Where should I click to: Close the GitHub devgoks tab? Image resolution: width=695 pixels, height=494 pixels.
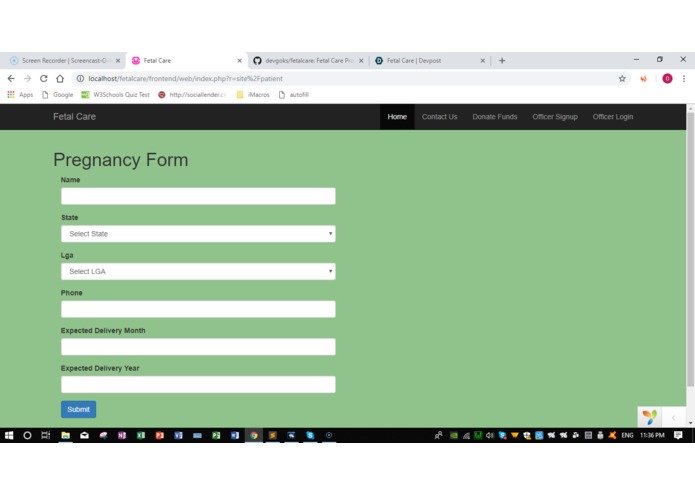[361, 61]
